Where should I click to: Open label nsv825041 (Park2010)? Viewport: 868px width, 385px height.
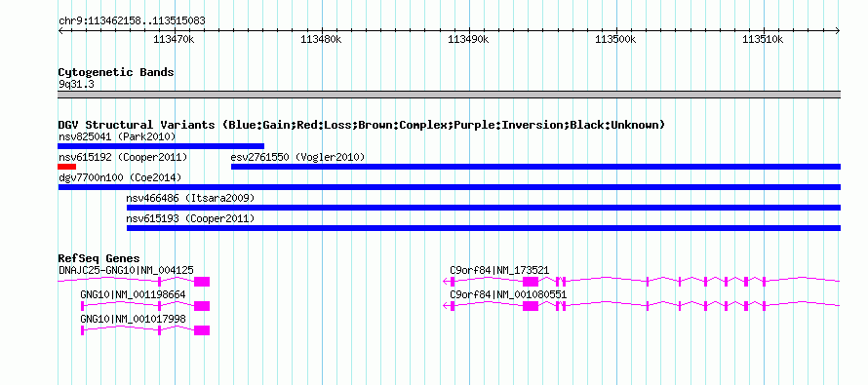(117, 136)
